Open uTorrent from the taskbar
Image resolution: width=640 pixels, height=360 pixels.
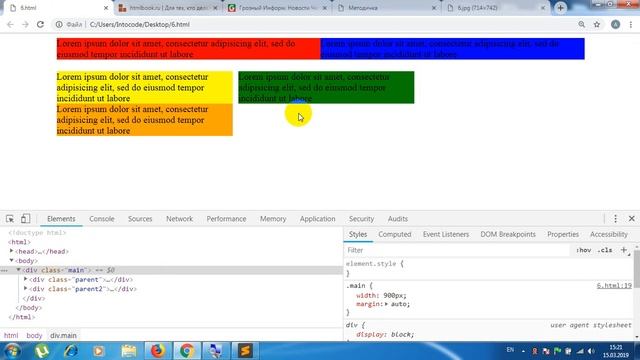42,351
